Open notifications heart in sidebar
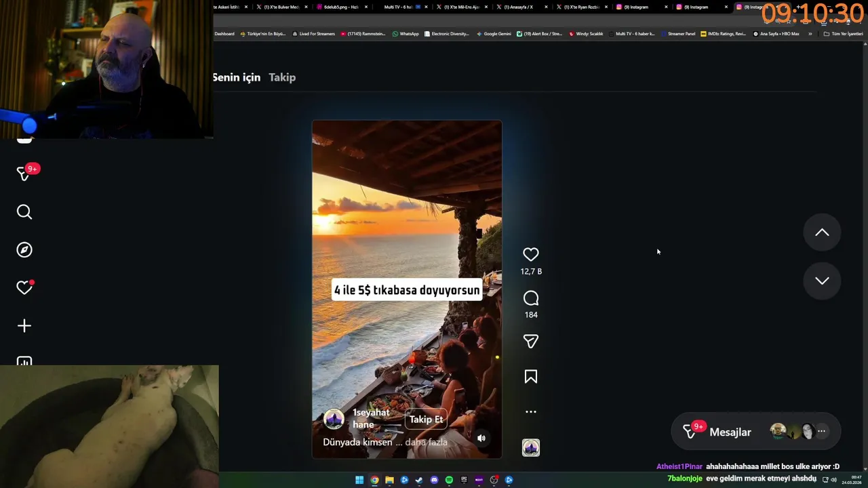Image resolution: width=868 pixels, height=488 pixels. [24, 288]
